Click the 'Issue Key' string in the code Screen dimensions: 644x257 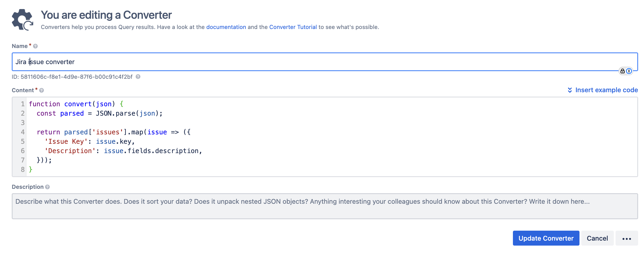(x=66, y=142)
